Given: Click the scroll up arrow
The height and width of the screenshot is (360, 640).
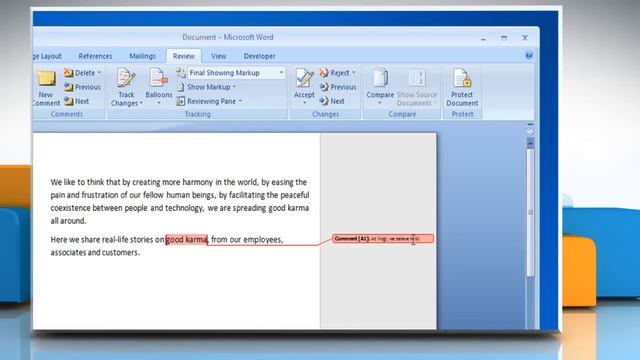Looking at the screenshot, I should [x=530, y=144].
